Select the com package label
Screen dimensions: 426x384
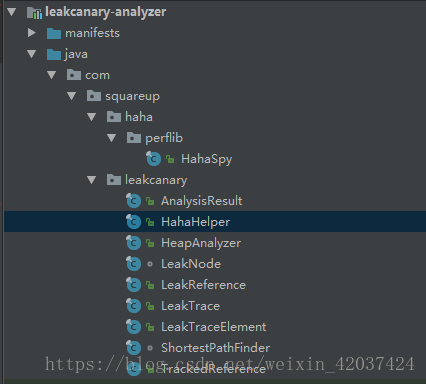click(97, 75)
